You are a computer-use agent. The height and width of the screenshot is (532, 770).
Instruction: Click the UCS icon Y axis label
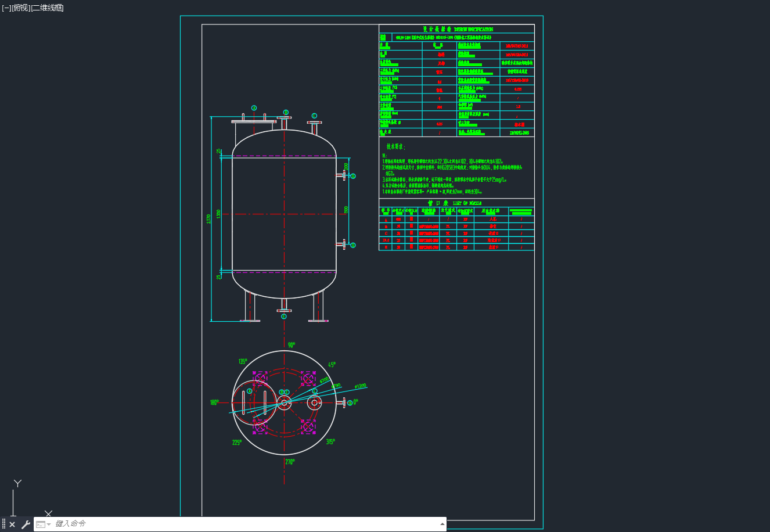pos(18,483)
